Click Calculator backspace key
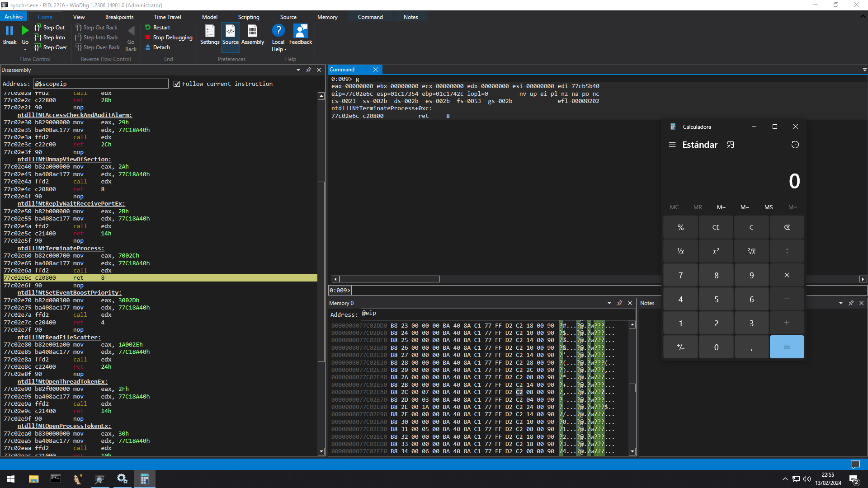This screenshot has width=868, height=488. tap(787, 227)
